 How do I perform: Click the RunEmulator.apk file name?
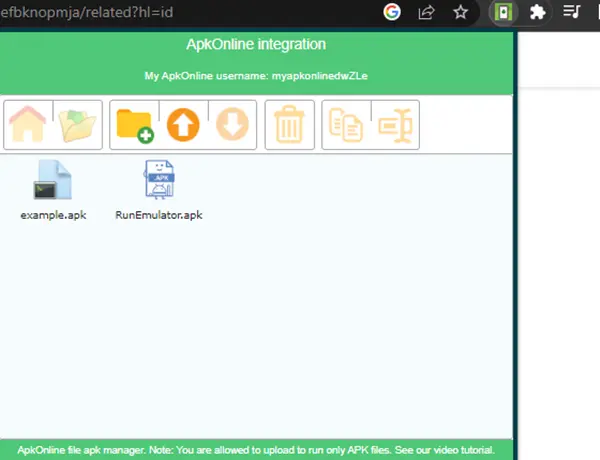[159, 215]
